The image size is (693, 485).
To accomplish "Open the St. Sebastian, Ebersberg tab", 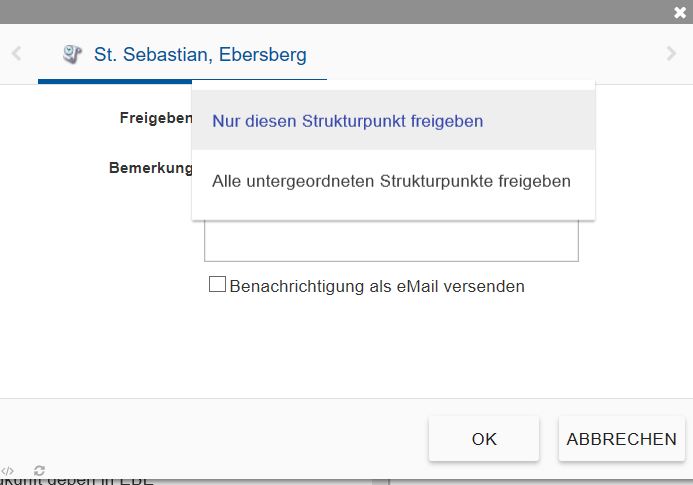I will [182, 54].
